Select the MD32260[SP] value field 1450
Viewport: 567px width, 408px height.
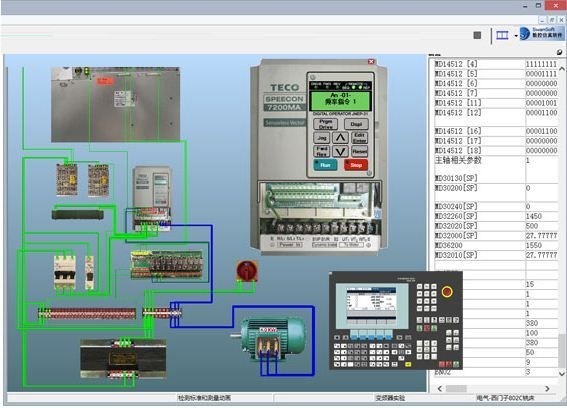click(541, 216)
